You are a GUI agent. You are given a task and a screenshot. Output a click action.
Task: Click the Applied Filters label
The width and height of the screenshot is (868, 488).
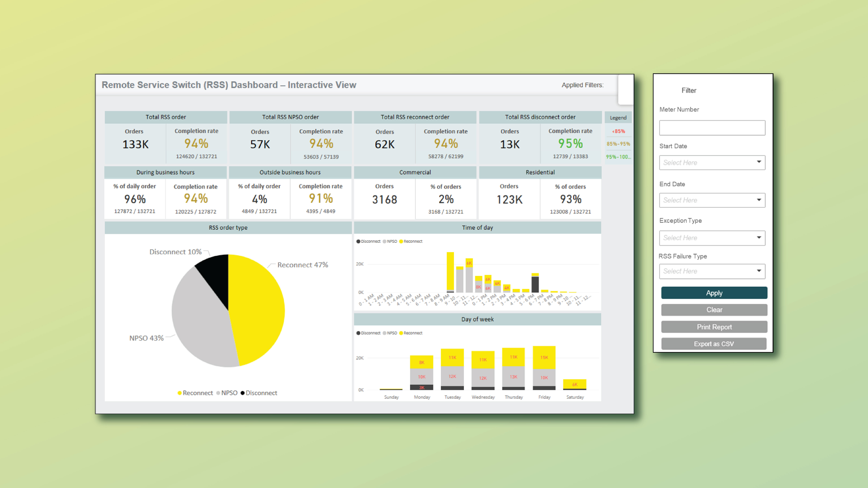582,85
